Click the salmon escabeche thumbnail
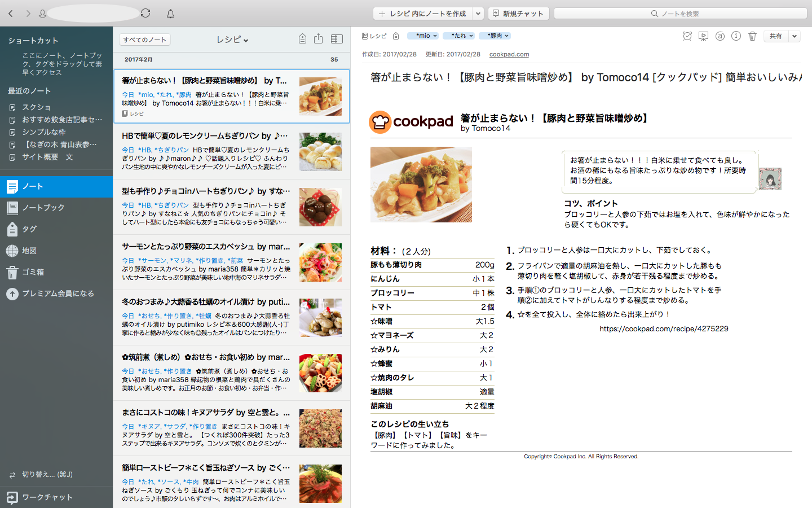812x508 pixels. [x=320, y=262]
